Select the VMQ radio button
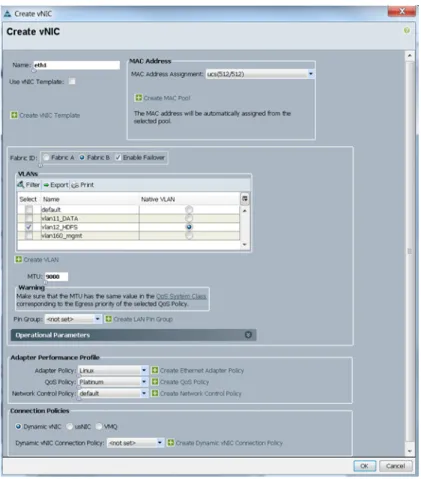This screenshot has height=479, width=421. tap(99, 426)
